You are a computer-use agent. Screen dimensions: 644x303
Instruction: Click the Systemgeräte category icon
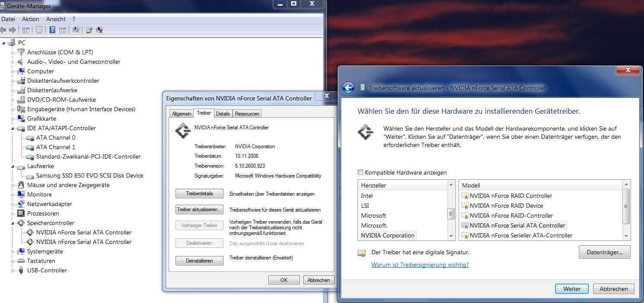(21, 251)
